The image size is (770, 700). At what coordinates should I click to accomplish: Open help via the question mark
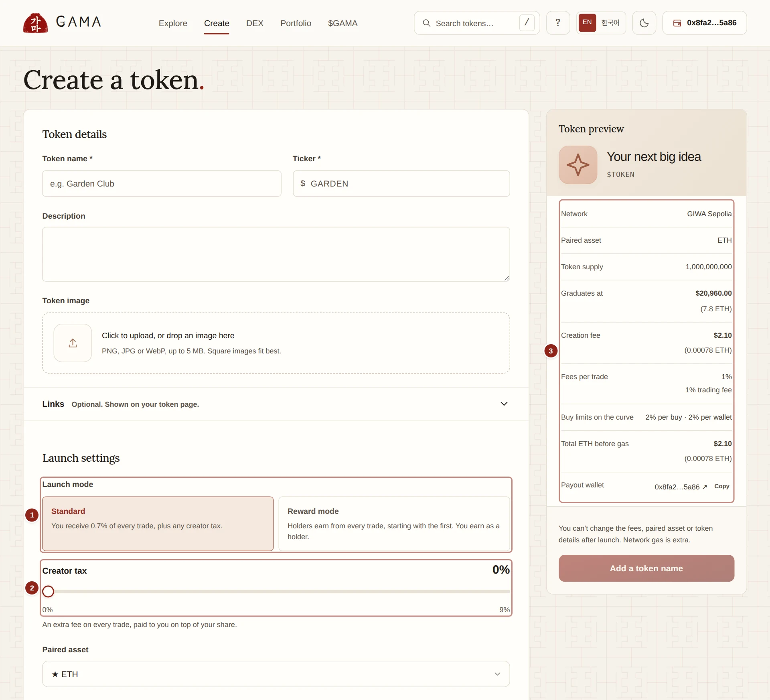click(x=558, y=23)
